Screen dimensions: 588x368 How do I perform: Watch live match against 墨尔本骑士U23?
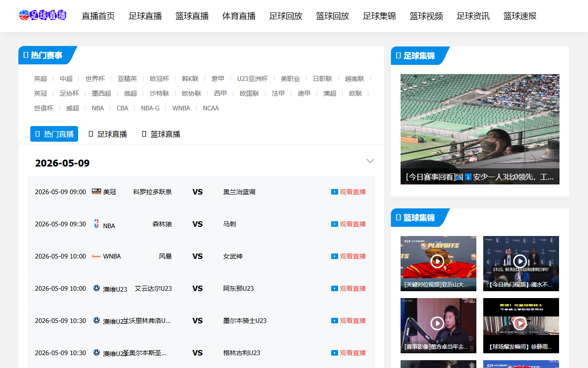click(349, 321)
